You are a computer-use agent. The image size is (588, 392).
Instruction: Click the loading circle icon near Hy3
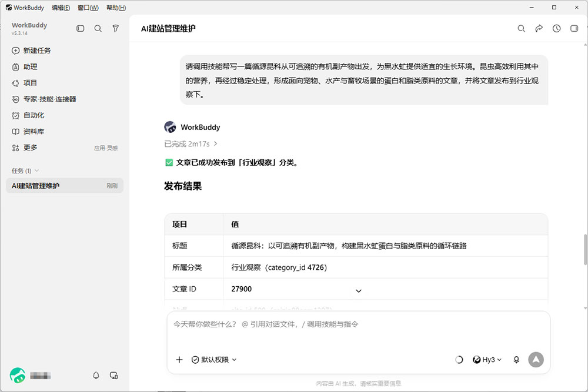459,360
